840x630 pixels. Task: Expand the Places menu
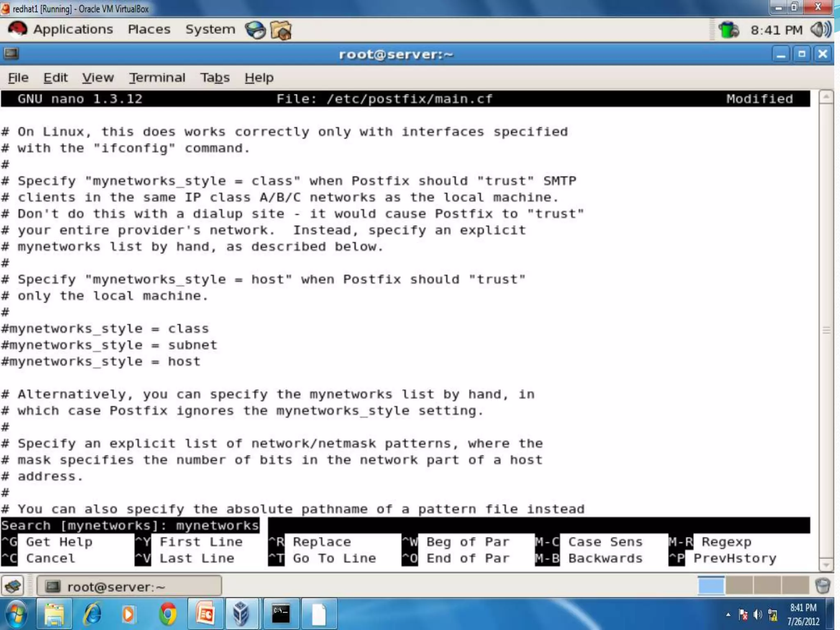tap(149, 30)
